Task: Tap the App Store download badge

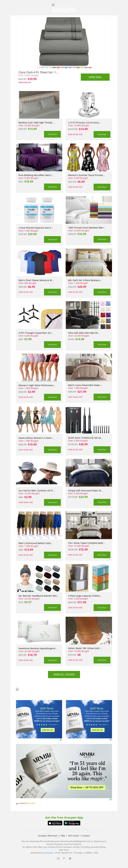Action: click(55, 823)
